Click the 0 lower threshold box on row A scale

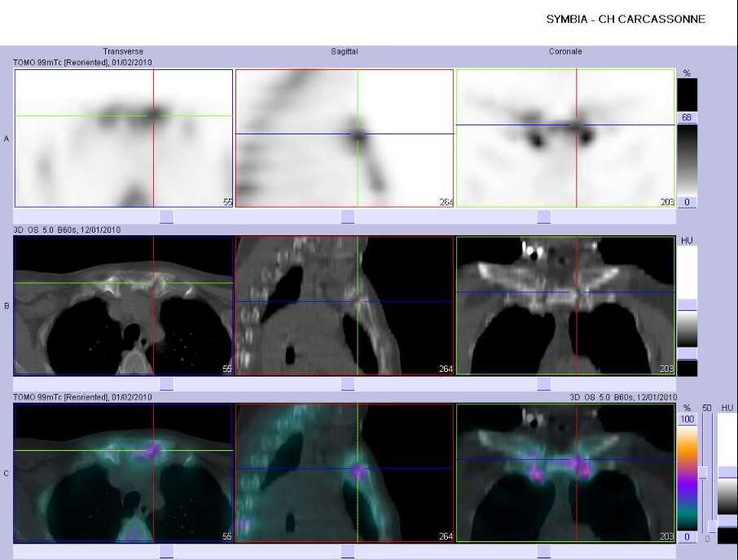click(x=687, y=202)
